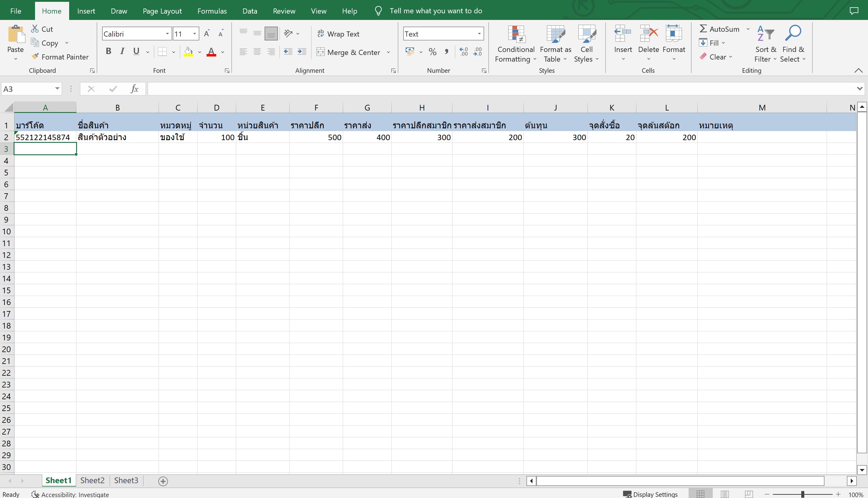Click Insert cells icon
The image size is (868, 498).
click(x=623, y=34)
